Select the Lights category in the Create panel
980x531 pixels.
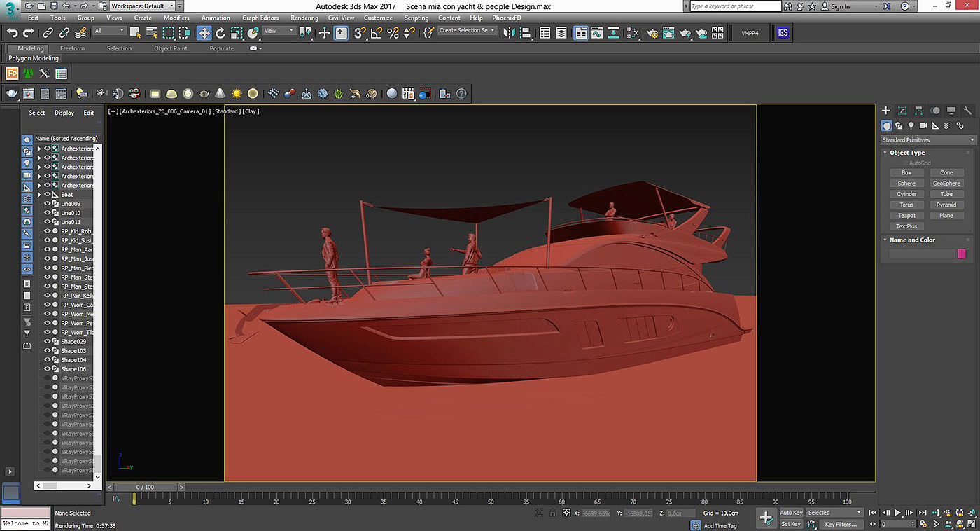911,126
